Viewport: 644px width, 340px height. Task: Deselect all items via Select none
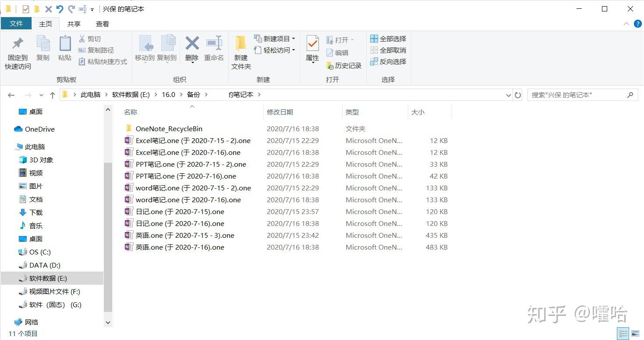(x=388, y=50)
